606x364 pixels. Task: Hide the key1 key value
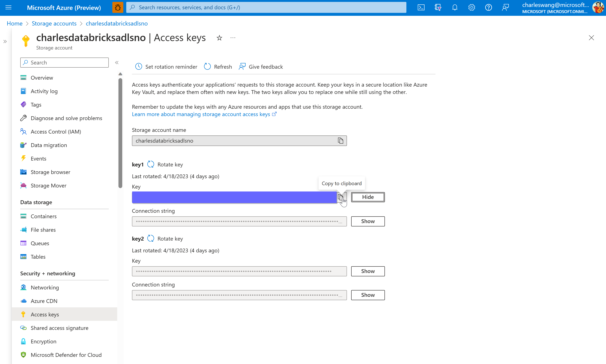click(x=368, y=197)
